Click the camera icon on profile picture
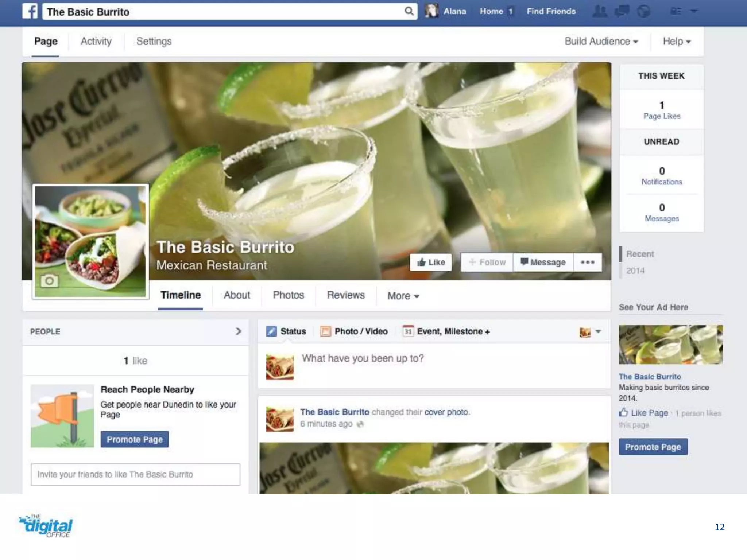747x560 pixels. click(x=49, y=281)
